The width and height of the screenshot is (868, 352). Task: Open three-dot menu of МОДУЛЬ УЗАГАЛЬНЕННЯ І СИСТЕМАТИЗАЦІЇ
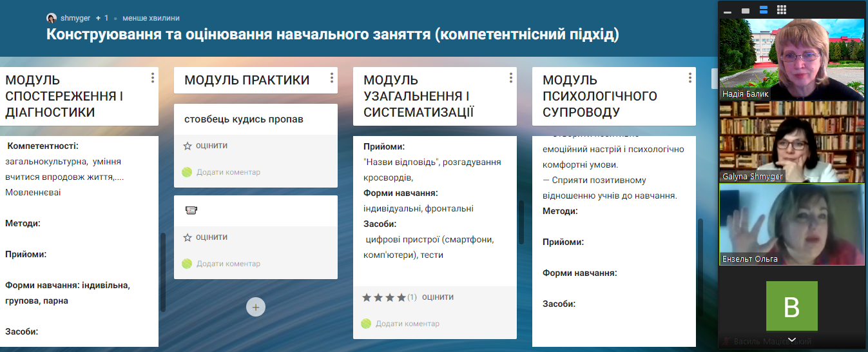(511, 78)
